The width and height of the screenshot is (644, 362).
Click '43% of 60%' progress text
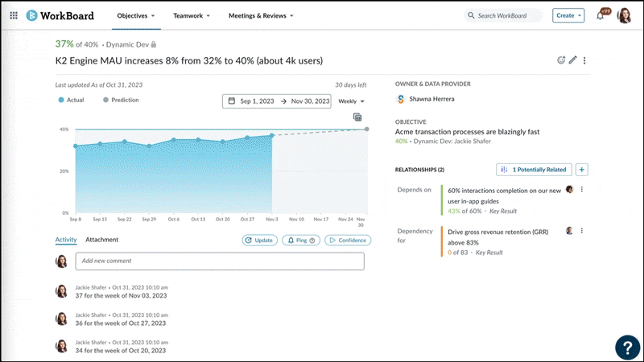pyautogui.click(x=464, y=211)
